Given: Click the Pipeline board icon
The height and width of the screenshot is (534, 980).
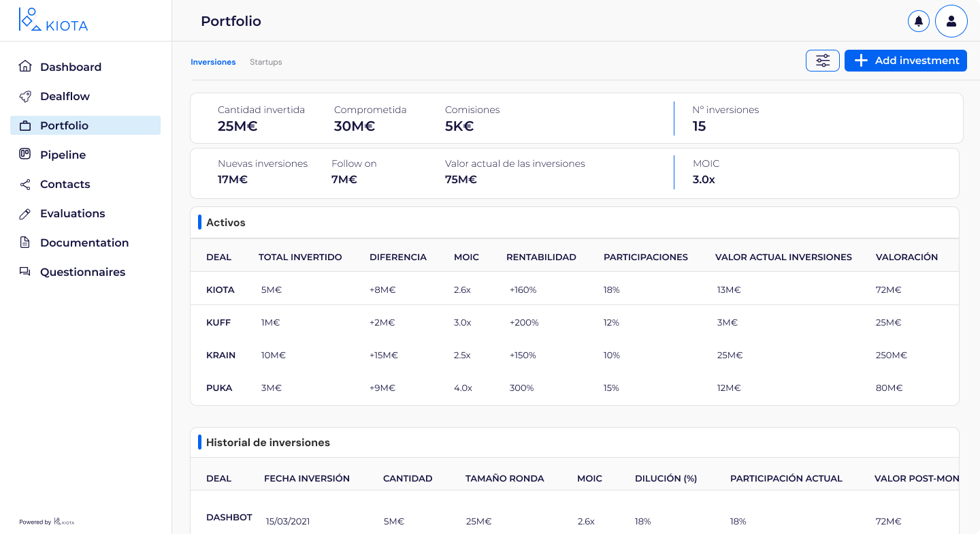Looking at the screenshot, I should tap(25, 155).
